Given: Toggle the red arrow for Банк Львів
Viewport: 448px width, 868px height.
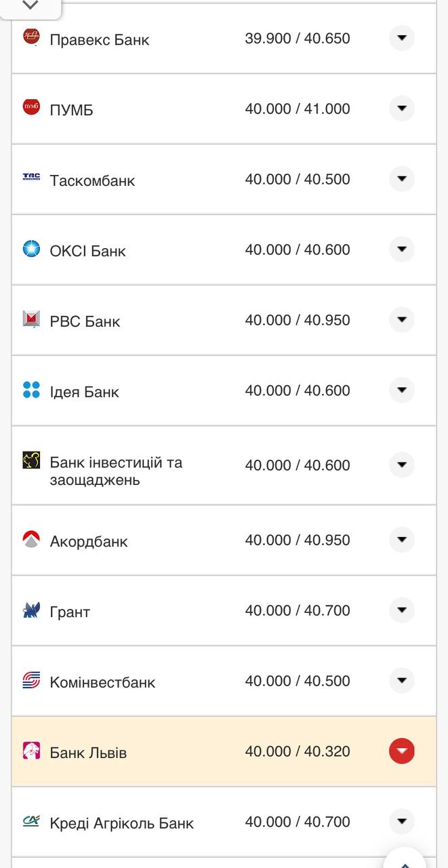Looking at the screenshot, I should pos(401,751).
